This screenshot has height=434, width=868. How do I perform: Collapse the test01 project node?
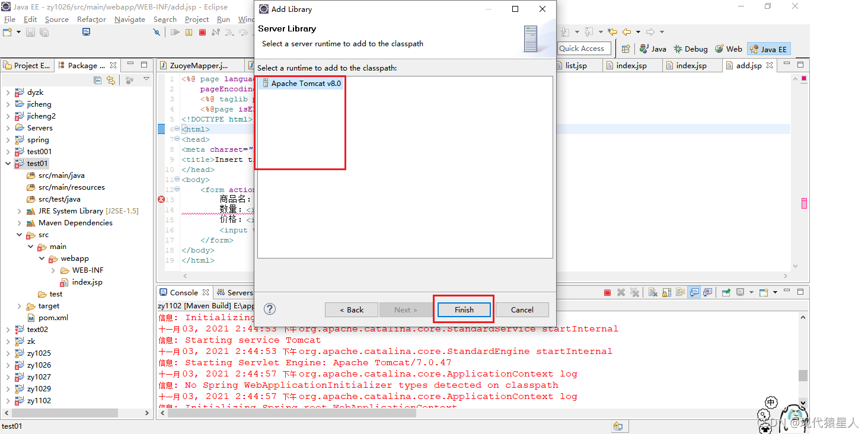click(8, 164)
